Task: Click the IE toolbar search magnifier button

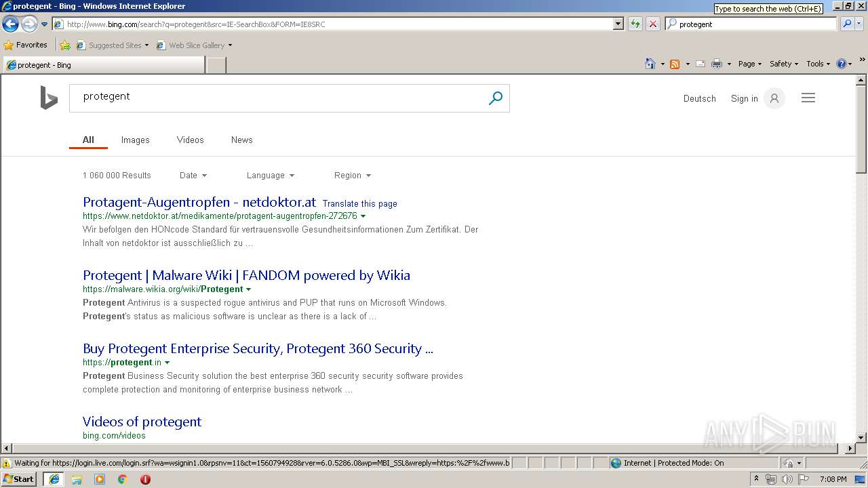Action: [x=846, y=24]
